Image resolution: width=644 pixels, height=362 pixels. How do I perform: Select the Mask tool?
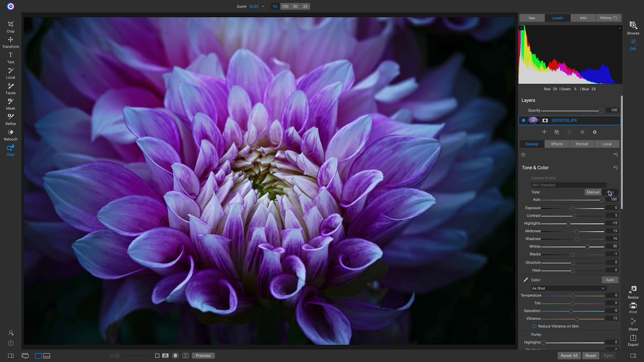click(x=11, y=104)
